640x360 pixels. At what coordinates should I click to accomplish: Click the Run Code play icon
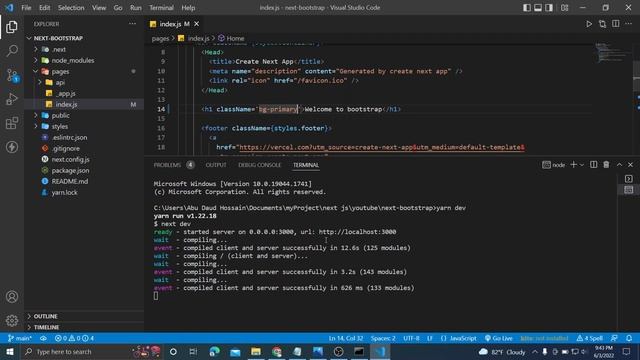coord(589,24)
